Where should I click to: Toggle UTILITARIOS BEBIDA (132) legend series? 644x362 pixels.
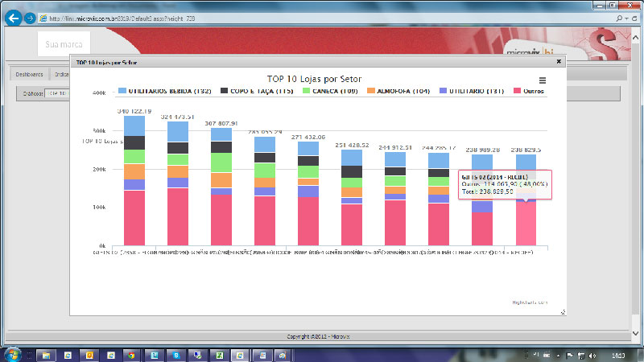pos(164,91)
